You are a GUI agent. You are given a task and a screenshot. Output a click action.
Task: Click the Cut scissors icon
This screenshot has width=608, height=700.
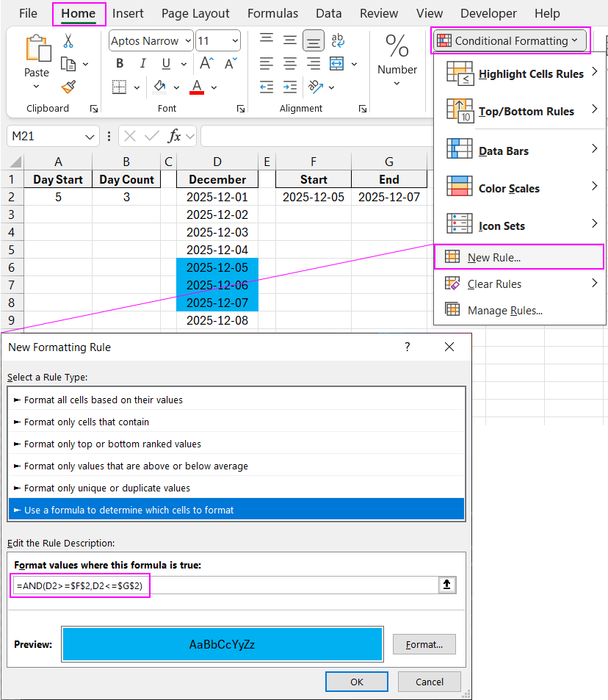(x=68, y=41)
